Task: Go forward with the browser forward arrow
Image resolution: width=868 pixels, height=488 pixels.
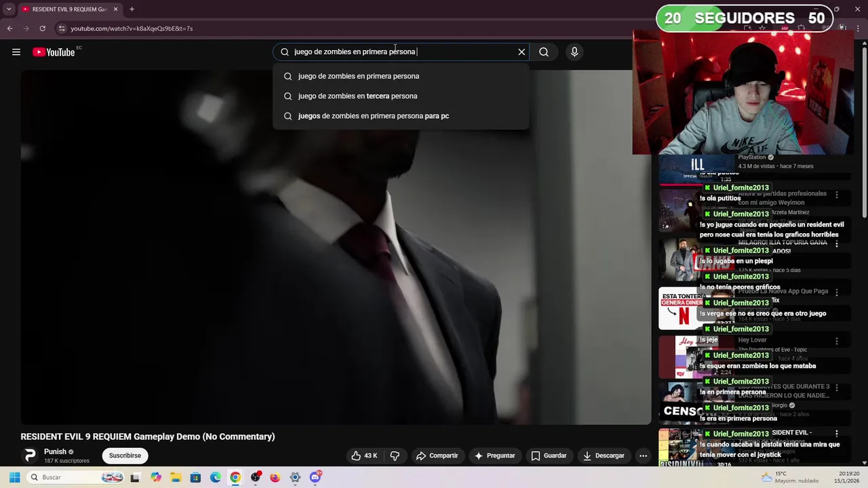Action: [26, 28]
